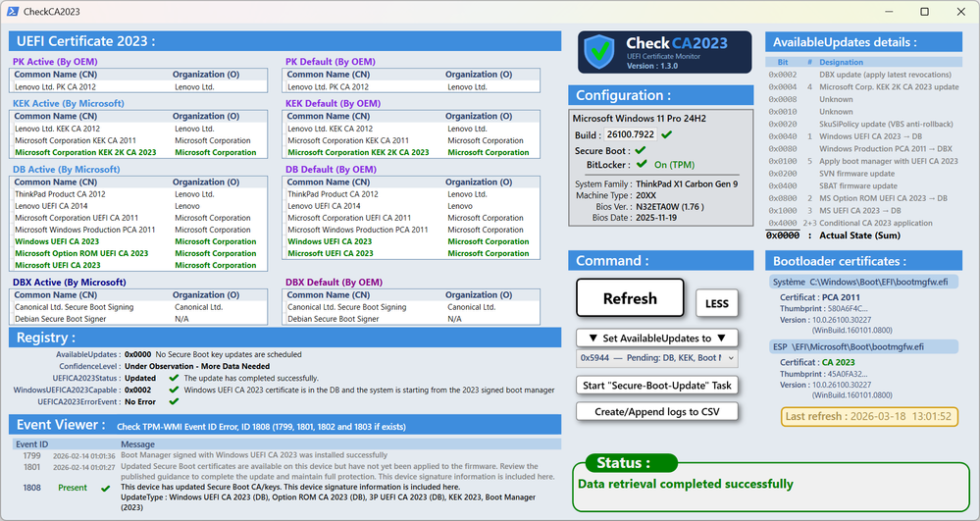Maximize the CheckCA2023 window
This screenshot has width=980, height=521.
pyautogui.click(x=924, y=12)
